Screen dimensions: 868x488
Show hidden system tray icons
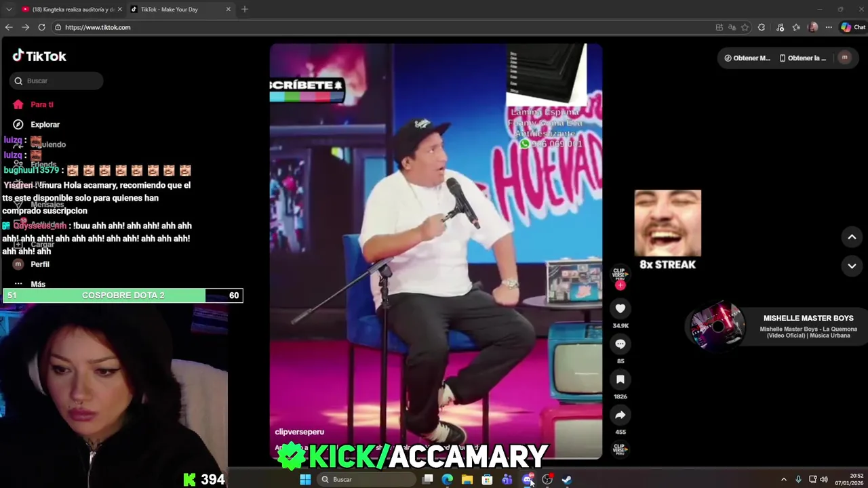(x=784, y=480)
